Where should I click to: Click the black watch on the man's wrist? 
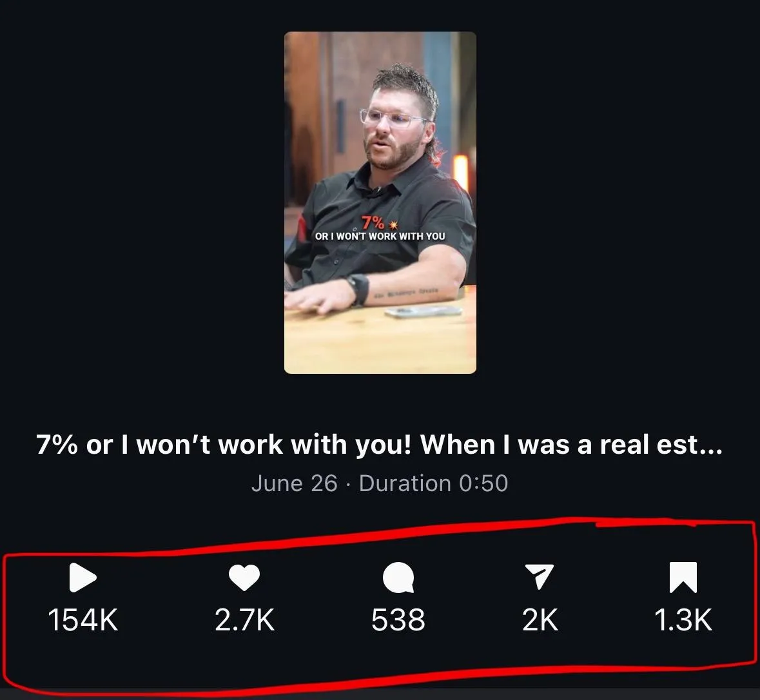pos(358,288)
